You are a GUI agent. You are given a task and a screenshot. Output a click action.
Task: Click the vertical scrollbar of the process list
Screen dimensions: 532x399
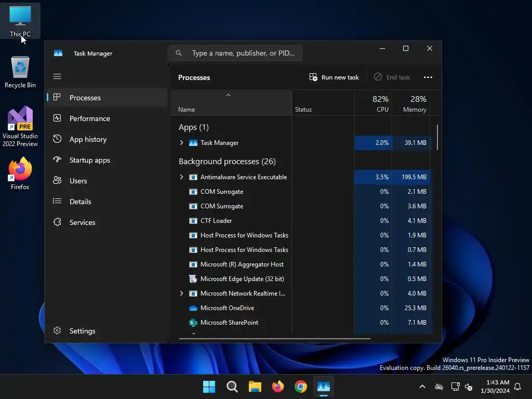(x=437, y=137)
